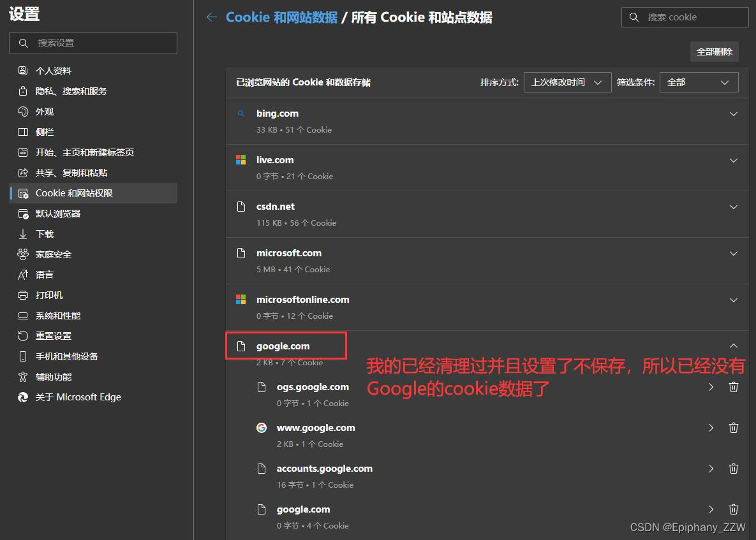
Task: Focus the 搜索 cookie input field
Action: (685, 17)
